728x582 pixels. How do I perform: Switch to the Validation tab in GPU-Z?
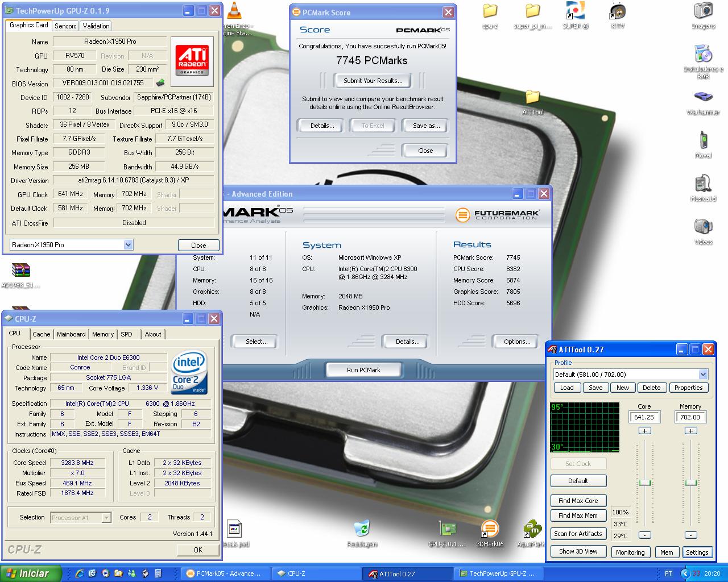(96, 26)
